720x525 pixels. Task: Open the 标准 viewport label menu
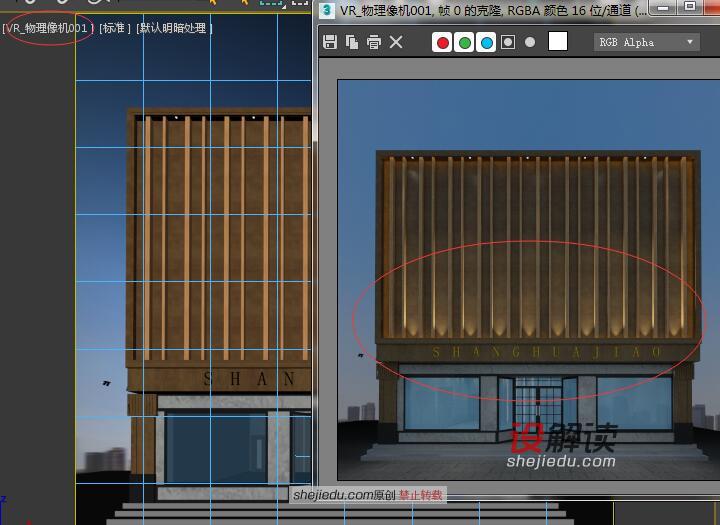(x=115, y=28)
